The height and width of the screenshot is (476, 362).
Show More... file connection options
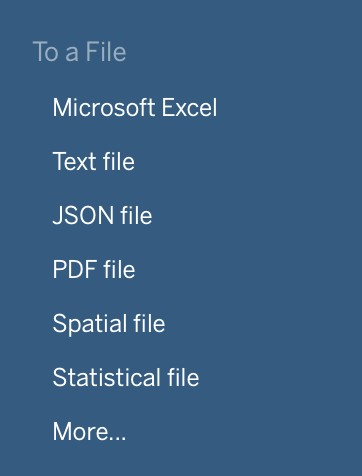89,431
